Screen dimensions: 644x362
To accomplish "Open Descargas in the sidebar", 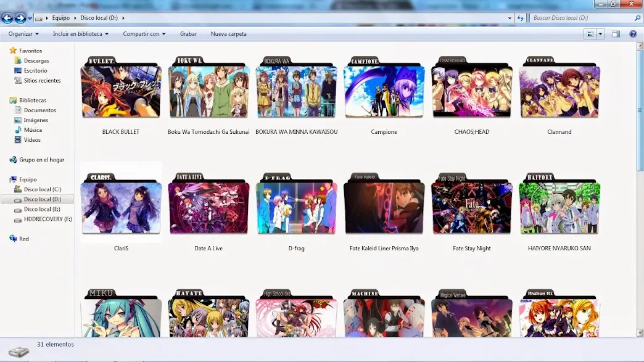I will point(36,60).
